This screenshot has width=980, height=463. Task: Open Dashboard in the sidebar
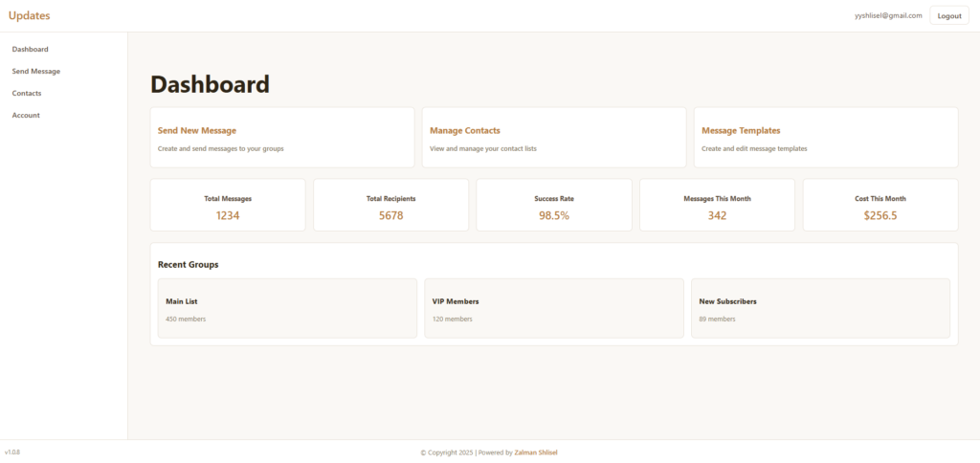[x=30, y=49]
